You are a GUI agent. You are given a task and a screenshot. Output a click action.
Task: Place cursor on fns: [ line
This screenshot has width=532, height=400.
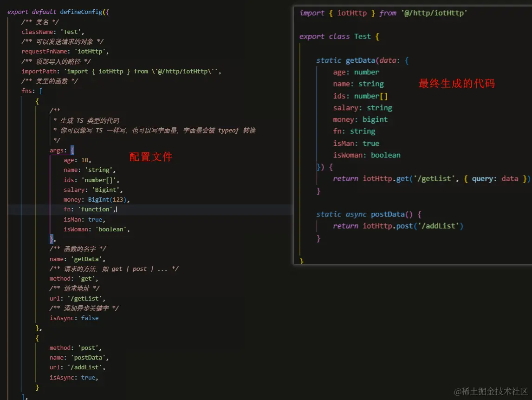click(32, 91)
